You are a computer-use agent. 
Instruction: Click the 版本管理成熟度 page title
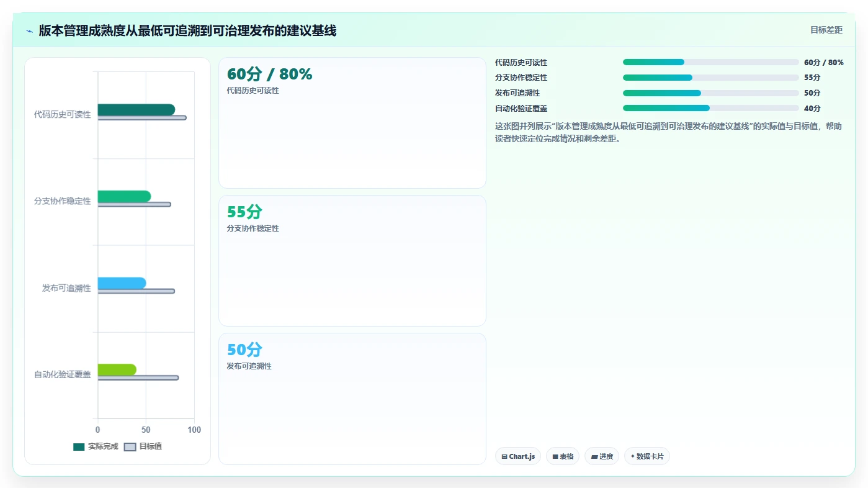click(x=187, y=30)
